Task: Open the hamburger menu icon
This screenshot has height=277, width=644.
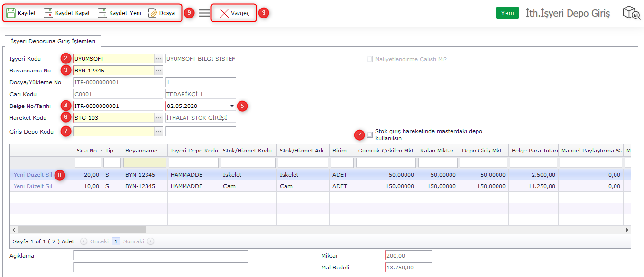Action: tap(204, 13)
